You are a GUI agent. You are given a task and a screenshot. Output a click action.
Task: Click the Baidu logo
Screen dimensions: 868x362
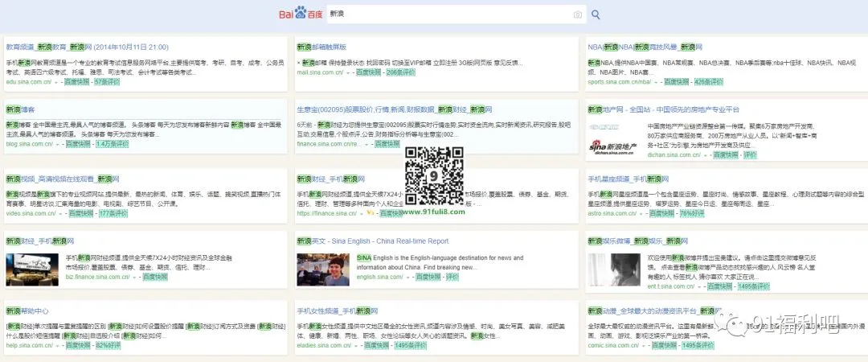coord(301,14)
